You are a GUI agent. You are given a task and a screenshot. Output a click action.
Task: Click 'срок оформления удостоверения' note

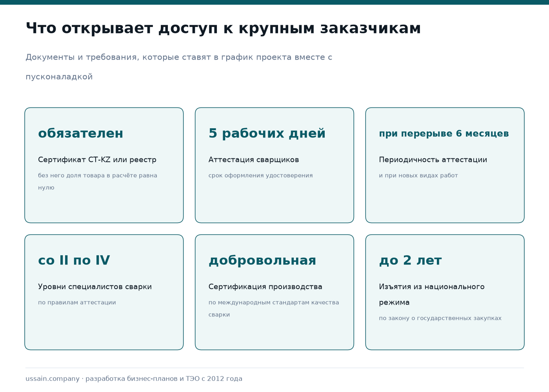261,176
